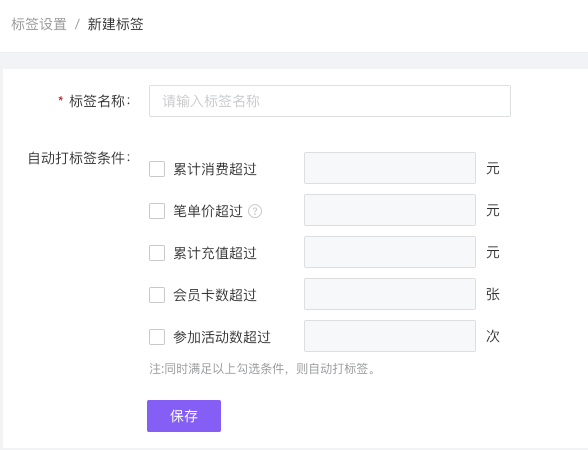Click the 笔单价超过 amount input
588x450 pixels.
tap(390, 210)
